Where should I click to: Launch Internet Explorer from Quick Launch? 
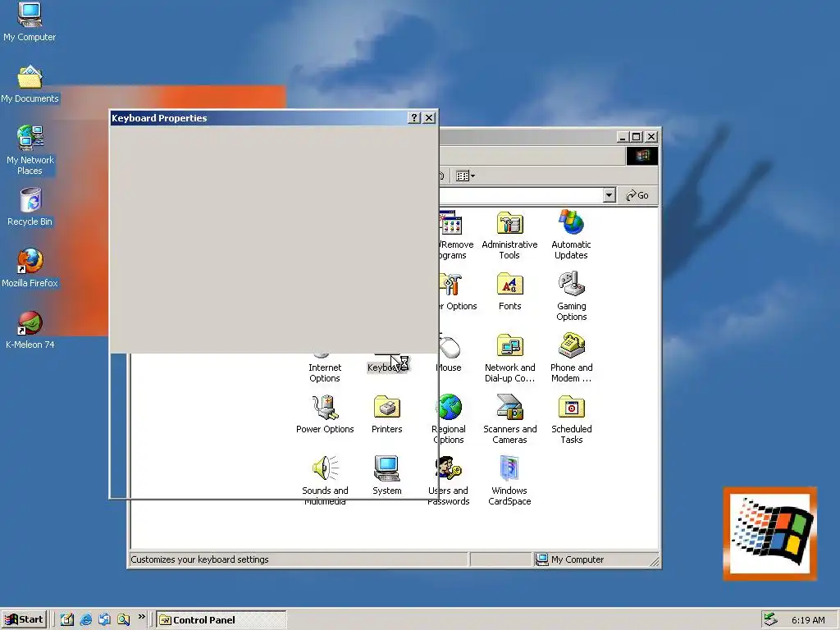pos(85,620)
